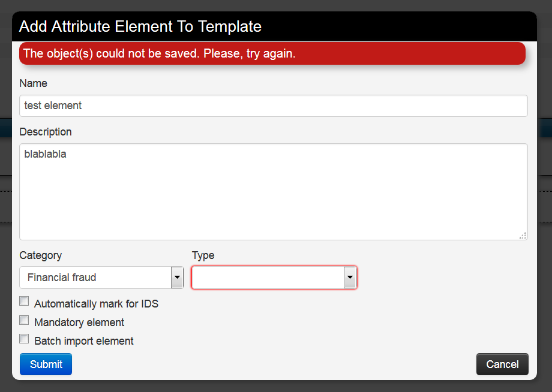Submit the attribute element form
The height and width of the screenshot is (392, 552).
[46, 364]
